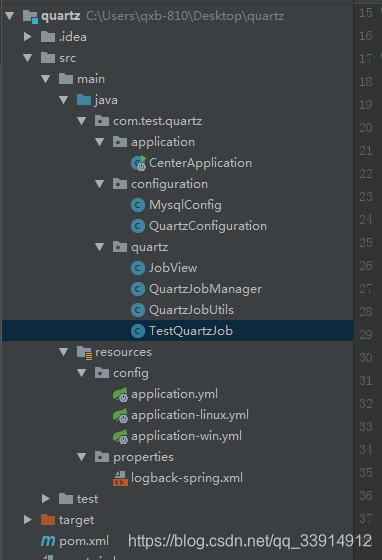This screenshot has height=560, width=382.
Task: Collapse the quartz project root arrow
Action: pyautogui.click(x=10, y=16)
